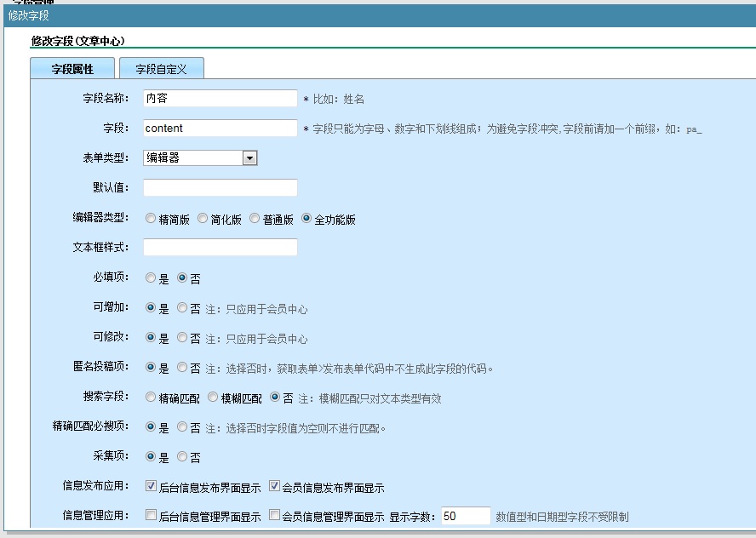
Task: Switch to the 字段自定义 tab
Action: coord(161,69)
